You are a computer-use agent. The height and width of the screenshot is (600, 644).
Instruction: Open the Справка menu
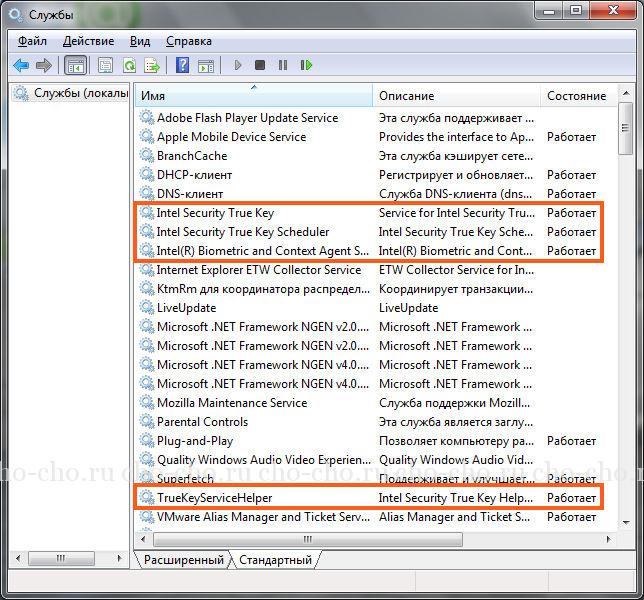(x=189, y=41)
